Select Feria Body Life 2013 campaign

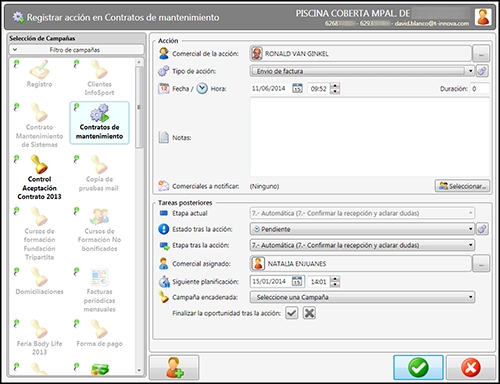point(39,337)
